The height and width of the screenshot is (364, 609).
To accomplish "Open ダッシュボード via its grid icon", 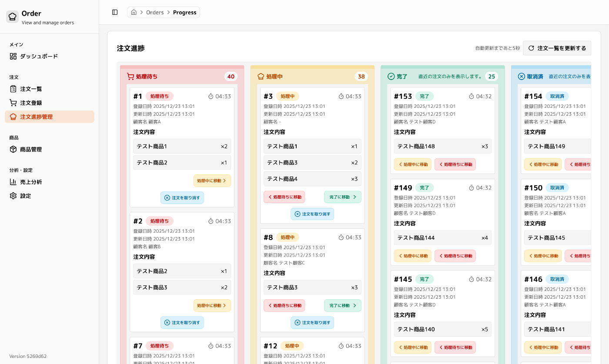I will (x=13, y=56).
